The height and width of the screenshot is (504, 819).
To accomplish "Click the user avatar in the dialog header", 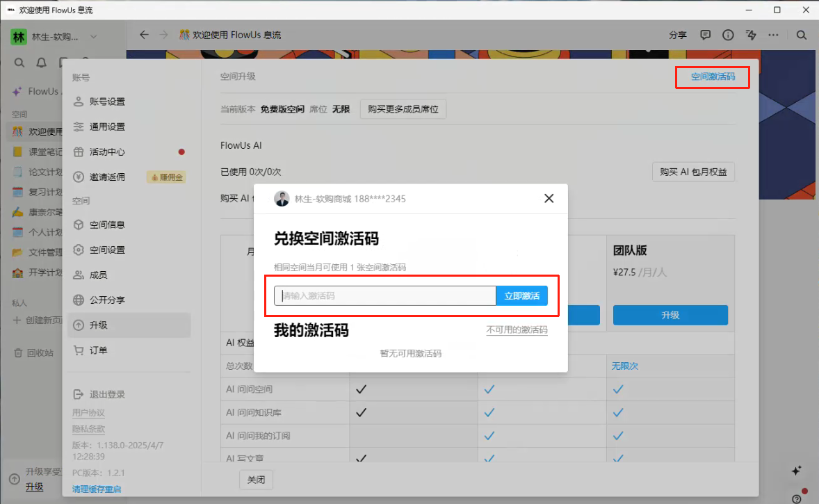I will [x=282, y=198].
